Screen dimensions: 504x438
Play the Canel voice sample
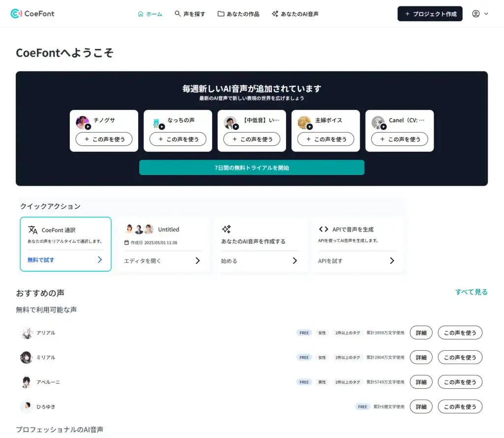point(383,127)
